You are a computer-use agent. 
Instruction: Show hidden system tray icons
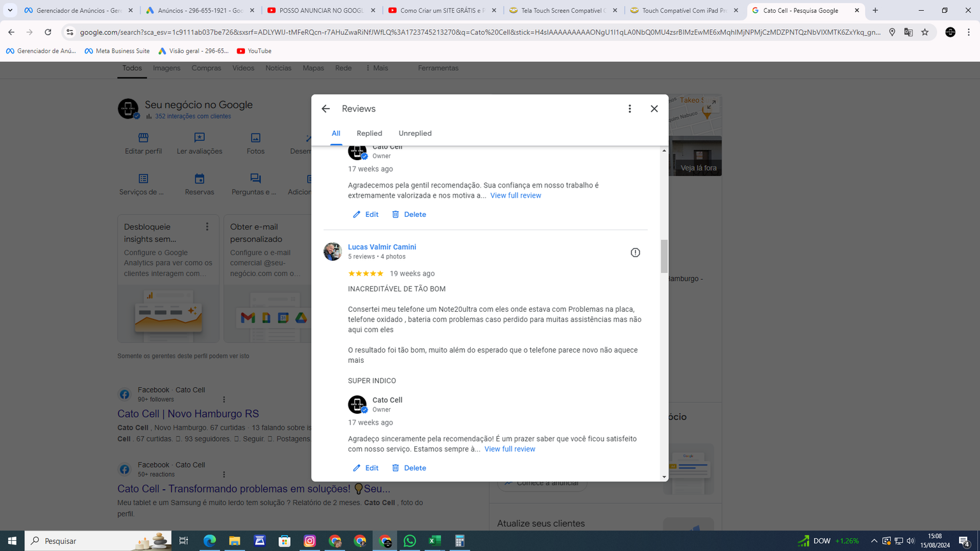pyautogui.click(x=874, y=541)
